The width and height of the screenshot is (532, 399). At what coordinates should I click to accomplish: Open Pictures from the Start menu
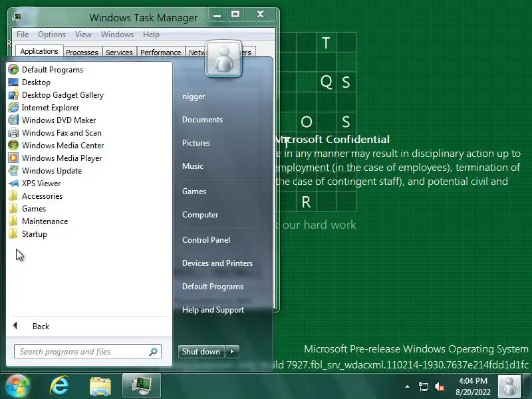(196, 143)
